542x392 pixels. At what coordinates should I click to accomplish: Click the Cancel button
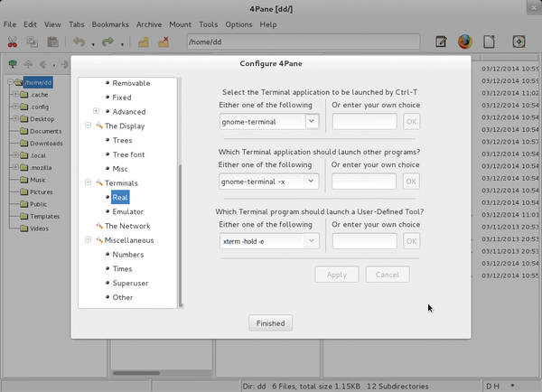point(388,275)
